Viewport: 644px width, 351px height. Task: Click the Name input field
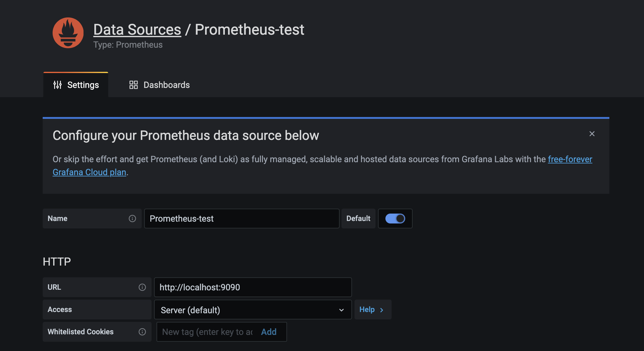(242, 219)
